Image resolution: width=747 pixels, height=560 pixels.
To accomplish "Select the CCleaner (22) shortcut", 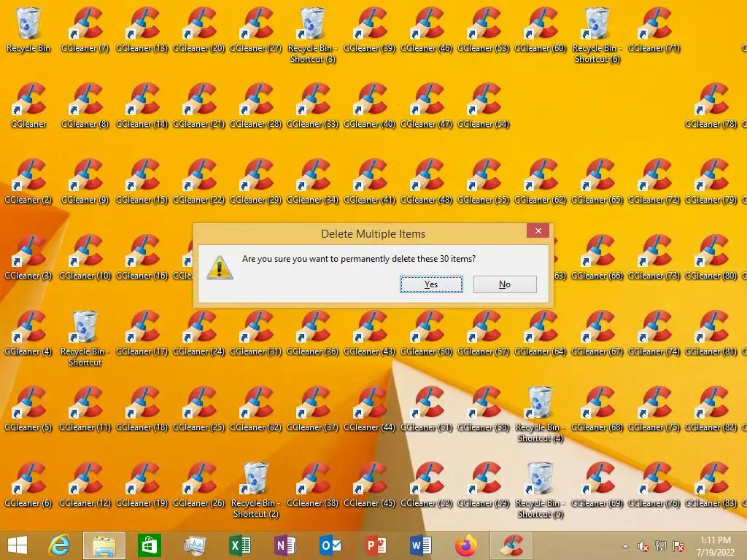I will [x=199, y=181].
